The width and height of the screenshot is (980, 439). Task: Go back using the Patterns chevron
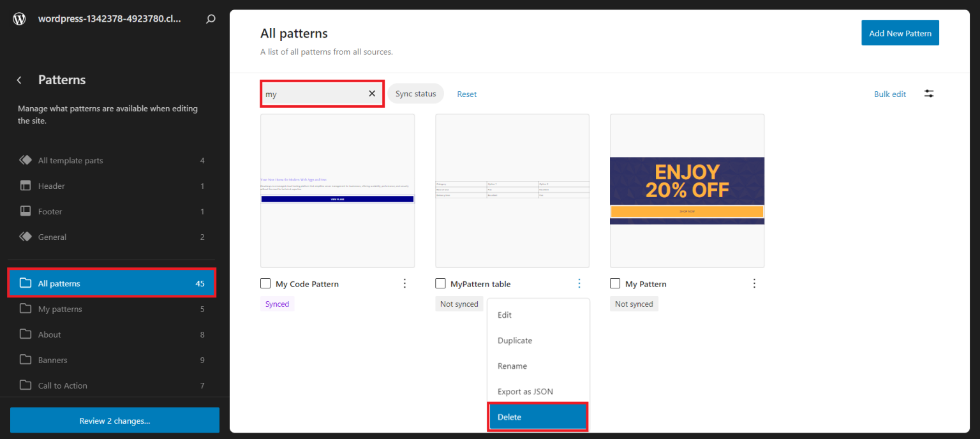19,80
